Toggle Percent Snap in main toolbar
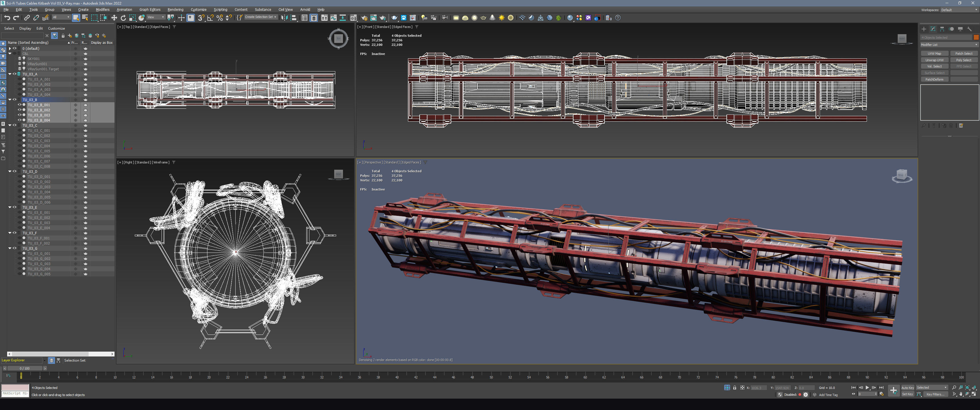 coord(220,18)
